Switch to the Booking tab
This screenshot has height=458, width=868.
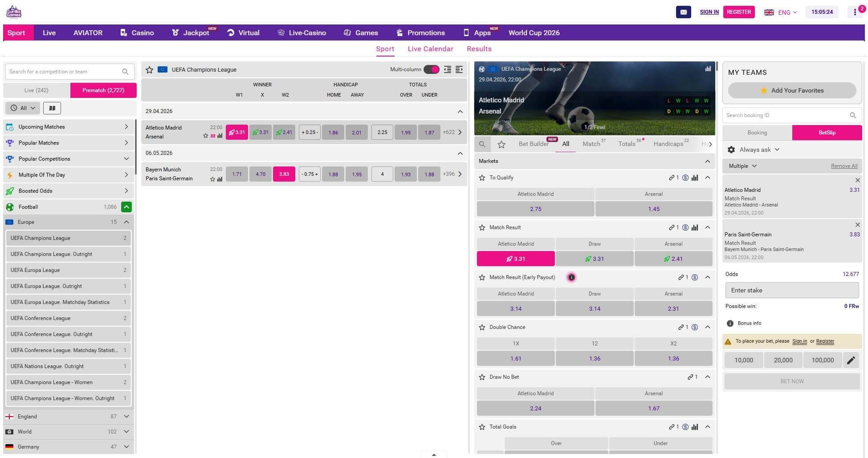coord(757,133)
